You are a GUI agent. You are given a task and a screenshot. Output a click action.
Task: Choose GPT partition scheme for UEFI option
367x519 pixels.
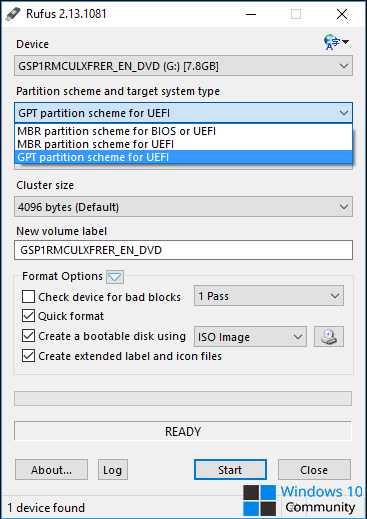coord(183,157)
